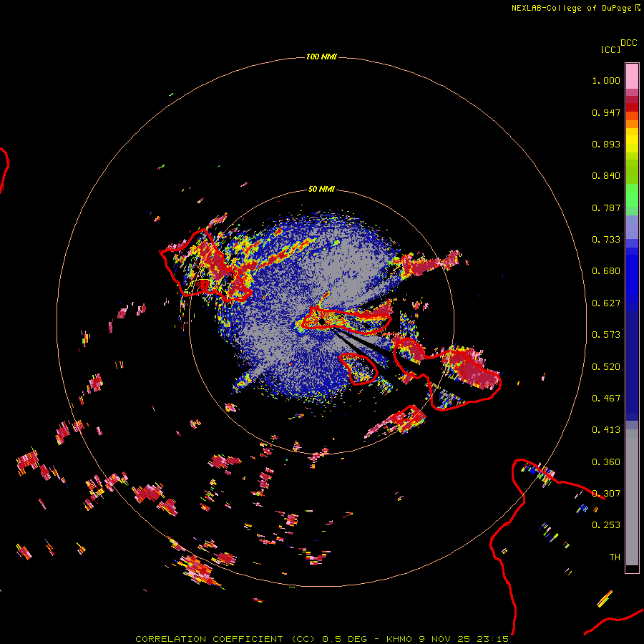
Task: Pick the gray band of color scale
Action: coord(632,497)
